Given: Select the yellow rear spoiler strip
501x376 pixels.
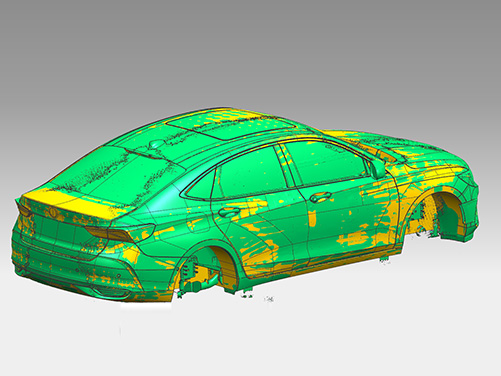Looking at the screenshot, I should click(66, 203).
